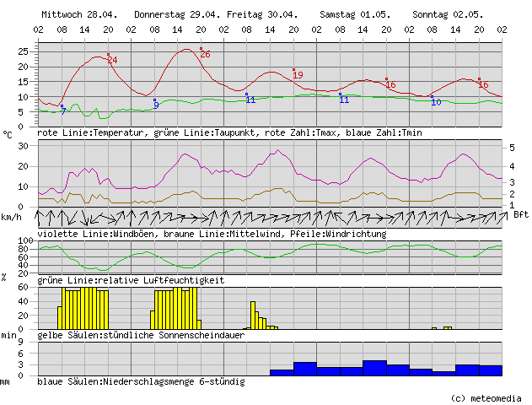Click the blue Tmin value 10
The width and height of the screenshot is (532, 405).
436,102
